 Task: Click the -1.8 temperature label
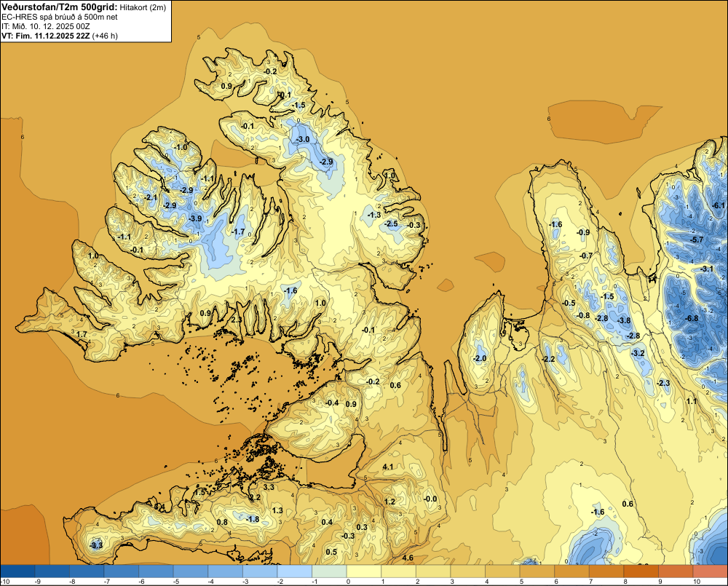point(253,519)
